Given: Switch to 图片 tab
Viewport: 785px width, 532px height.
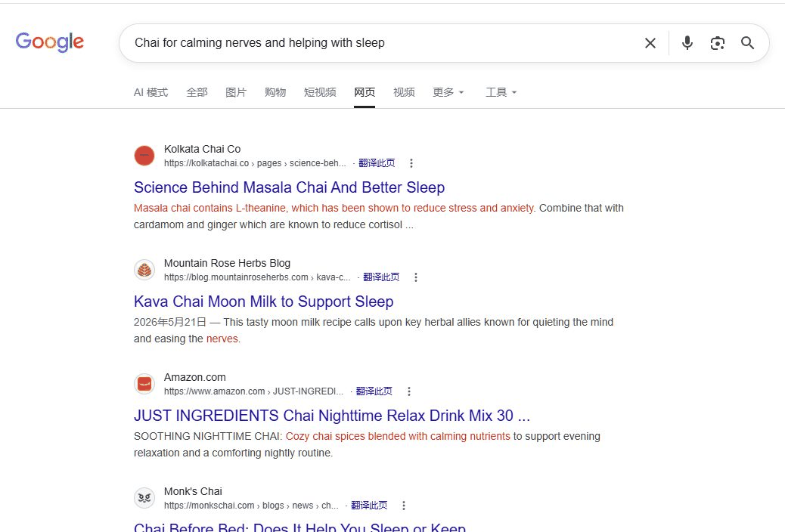Looking at the screenshot, I should click(236, 92).
